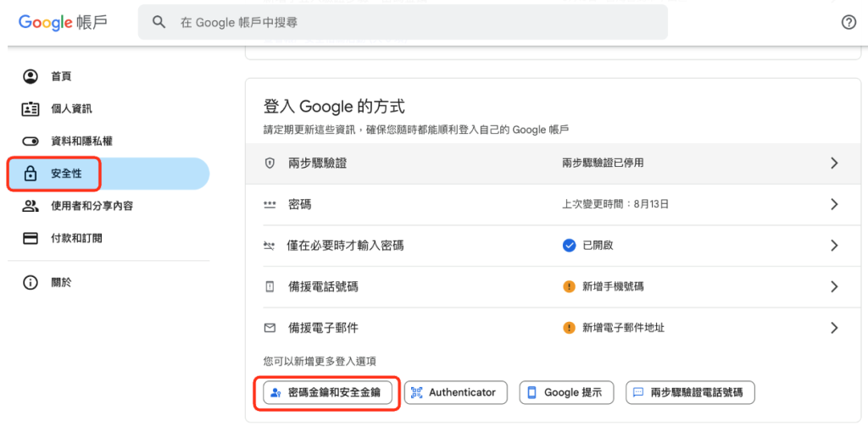Click the asterisks icon beside 密碼
Image resolution: width=868 pixels, height=432 pixels.
coord(270,204)
